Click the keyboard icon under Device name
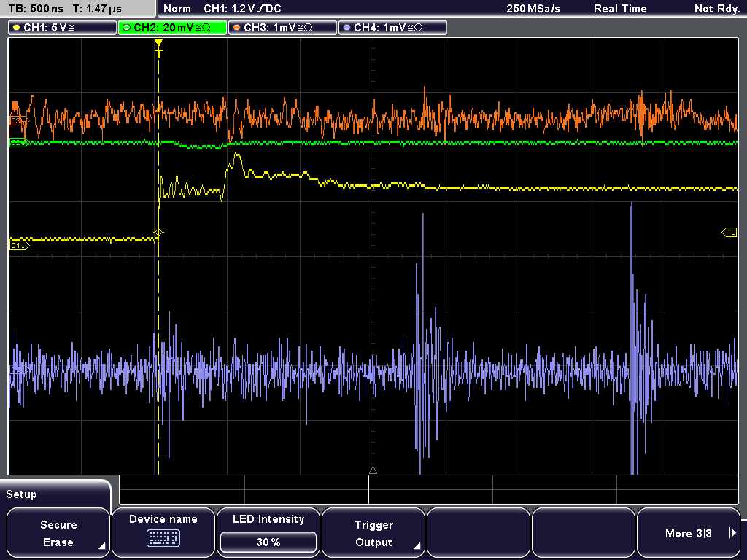This screenshot has width=747, height=560. [x=163, y=538]
